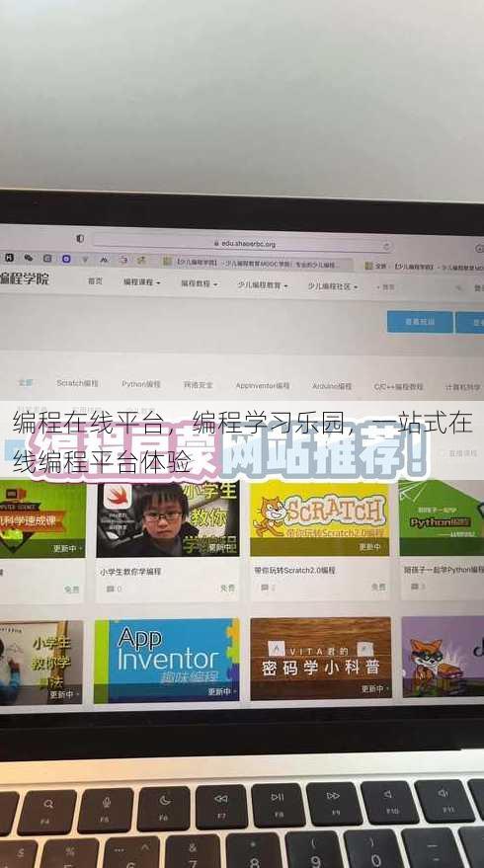Expand the 编程教程 navigation dropdown
The height and width of the screenshot is (868, 484).
[200, 284]
